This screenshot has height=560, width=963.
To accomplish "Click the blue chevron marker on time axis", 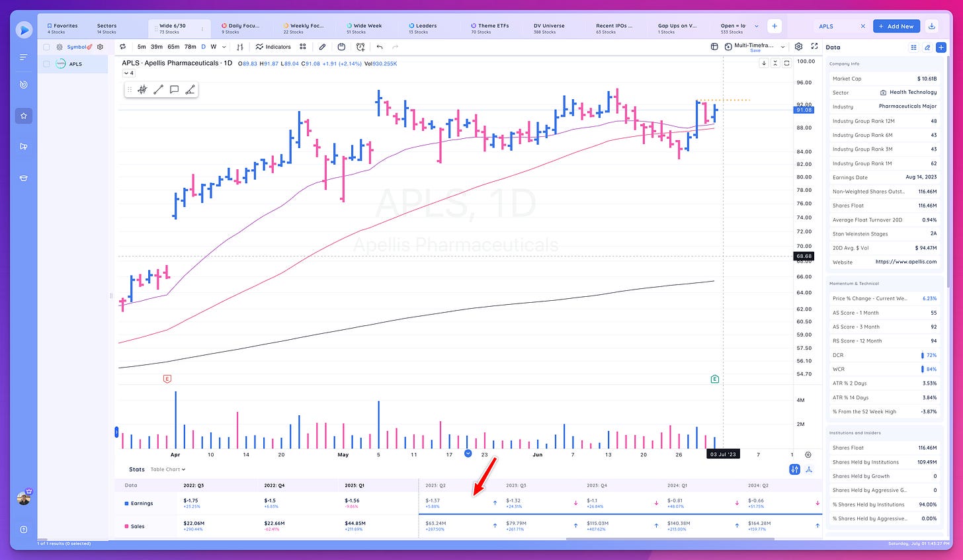I will [468, 454].
